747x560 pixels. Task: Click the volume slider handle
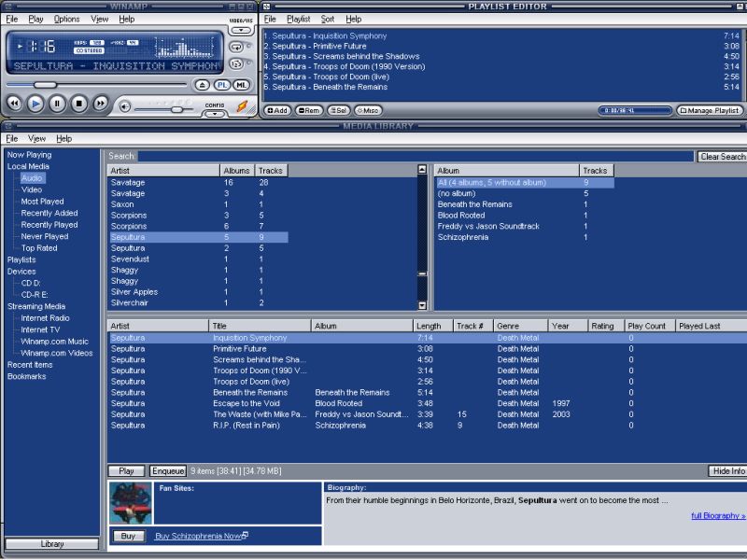coord(176,109)
